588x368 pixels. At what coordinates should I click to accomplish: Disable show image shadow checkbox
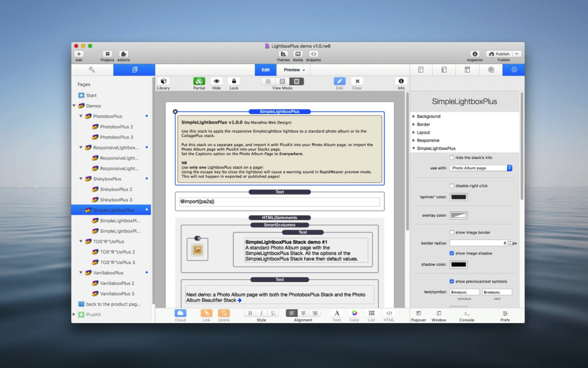452,253
